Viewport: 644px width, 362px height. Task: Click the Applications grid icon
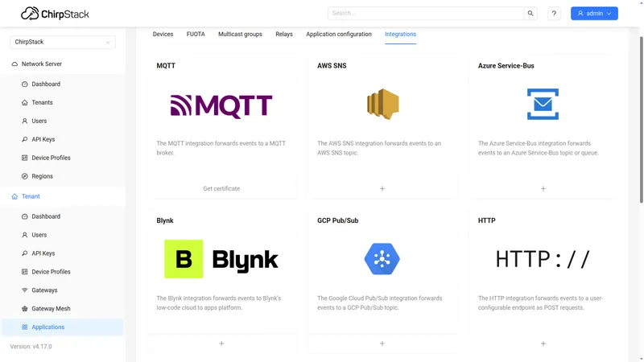25,327
